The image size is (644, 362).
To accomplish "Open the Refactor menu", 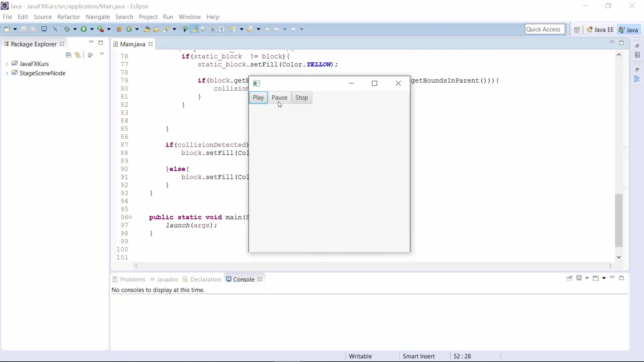I will pos(69,17).
